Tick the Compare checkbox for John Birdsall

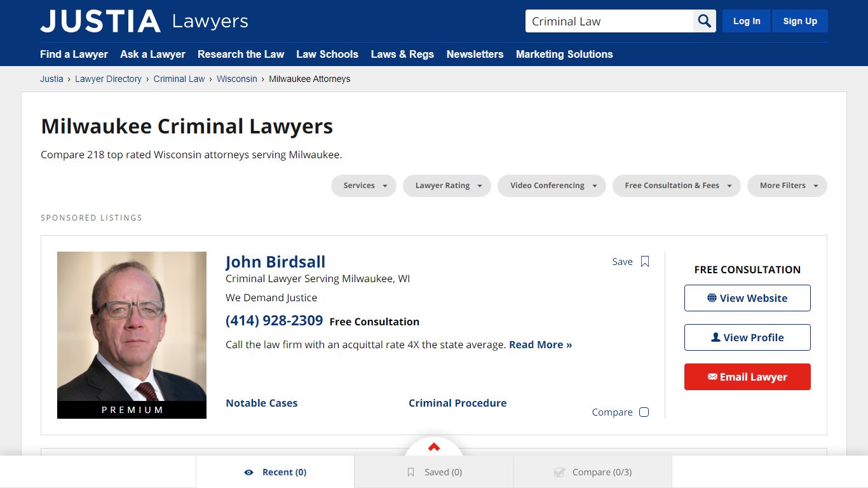point(644,412)
